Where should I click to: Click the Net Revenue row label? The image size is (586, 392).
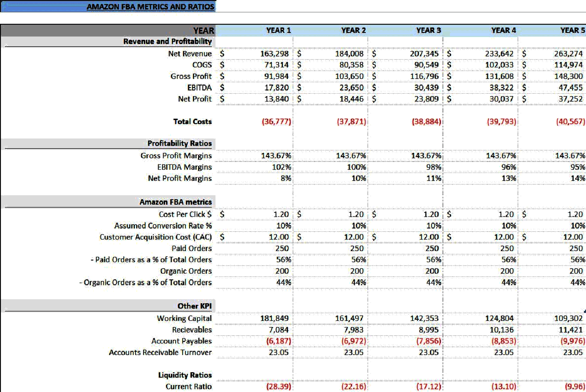point(190,54)
